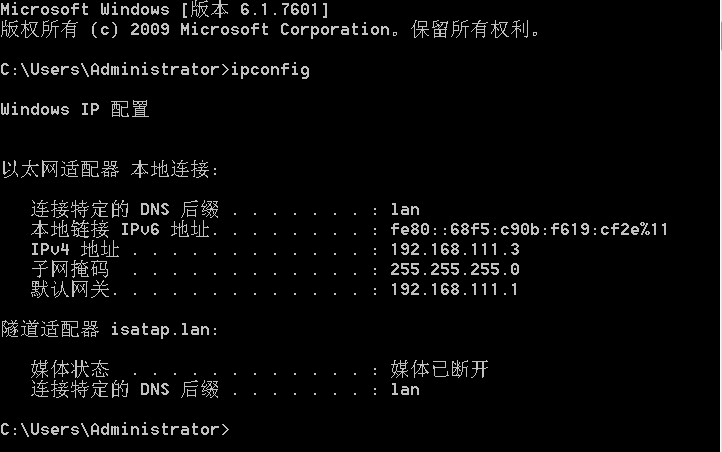Click the subnet mask 255.255.255.0

point(455,269)
